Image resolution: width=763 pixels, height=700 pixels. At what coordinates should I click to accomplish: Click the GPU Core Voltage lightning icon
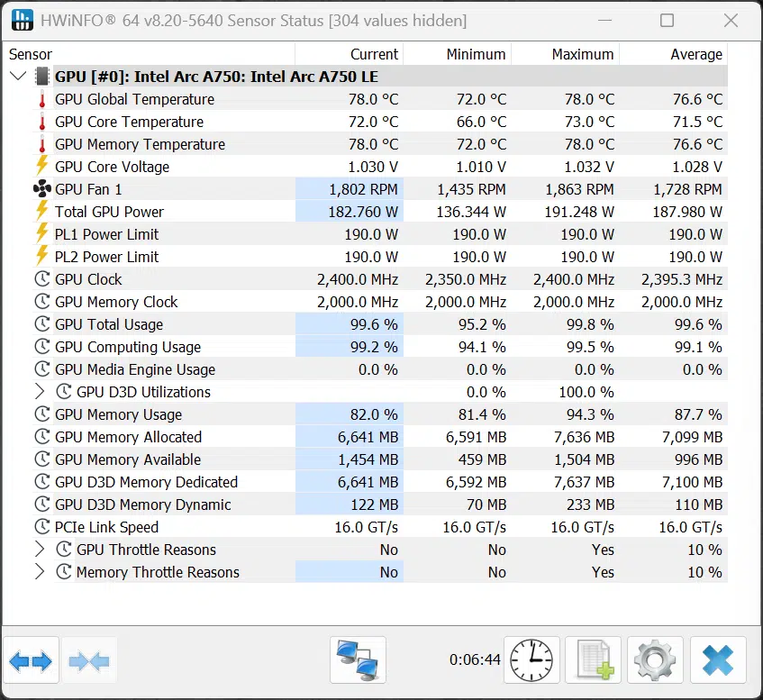pyautogui.click(x=42, y=166)
